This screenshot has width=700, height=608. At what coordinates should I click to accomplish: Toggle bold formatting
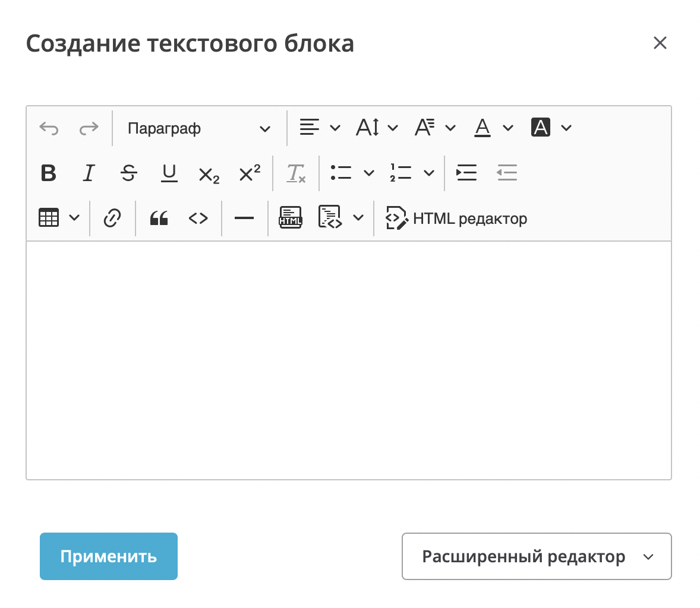tap(49, 173)
